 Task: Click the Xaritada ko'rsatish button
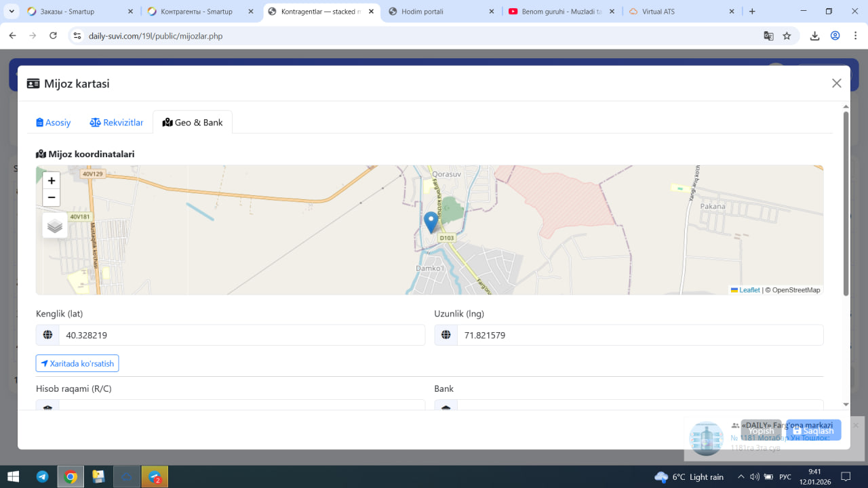point(77,363)
